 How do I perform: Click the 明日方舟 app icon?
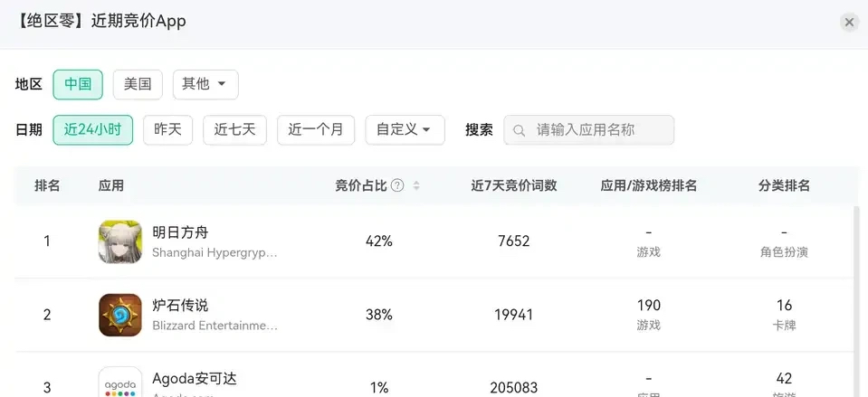click(120, 241)
